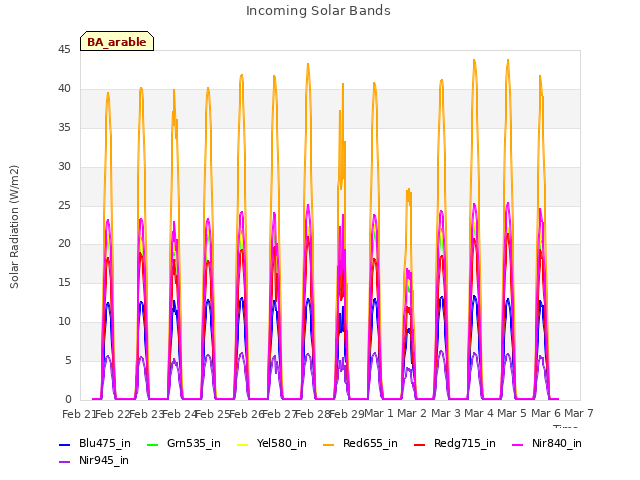Click the Mar 7 x-axis tick label

tap(579, 413)
